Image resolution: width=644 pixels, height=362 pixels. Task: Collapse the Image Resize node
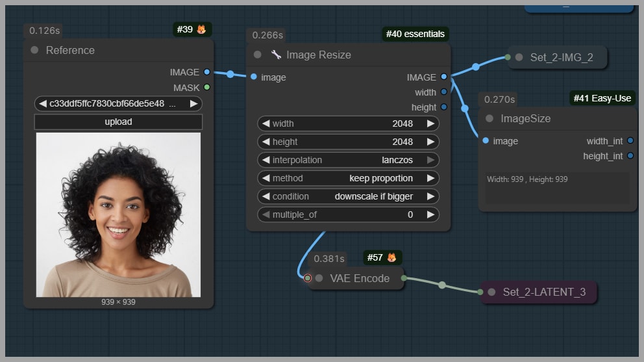(x=258, y=55)
